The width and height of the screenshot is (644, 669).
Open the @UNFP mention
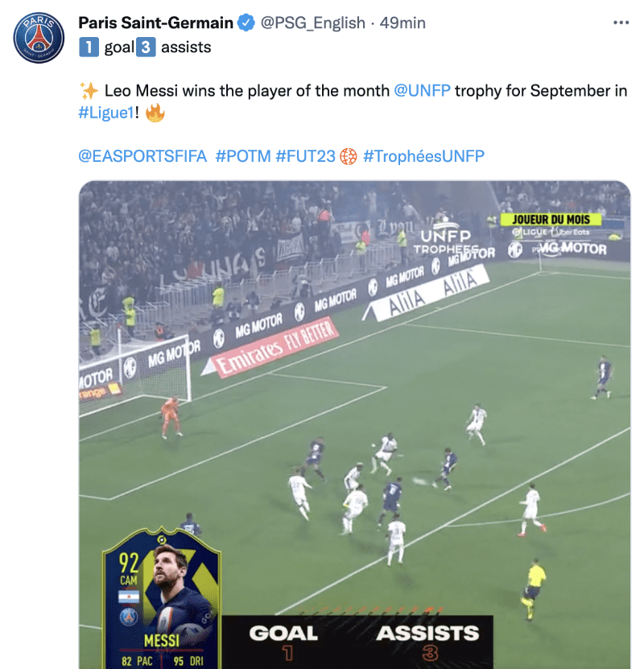[422, 90]
